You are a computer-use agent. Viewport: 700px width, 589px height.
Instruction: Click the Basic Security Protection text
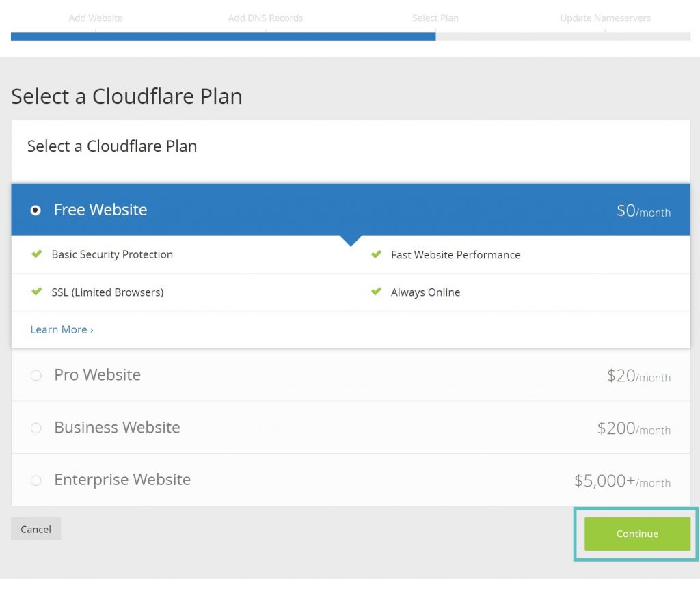pyautogui.click(x=112, y=254)
